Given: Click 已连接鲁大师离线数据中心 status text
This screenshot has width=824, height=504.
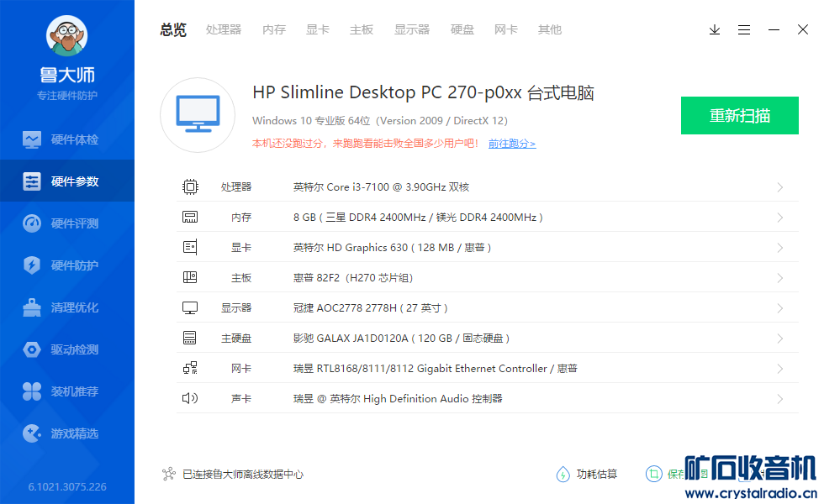Looking at the screenshot, I should pyautogui.click(x=243, y=474).
